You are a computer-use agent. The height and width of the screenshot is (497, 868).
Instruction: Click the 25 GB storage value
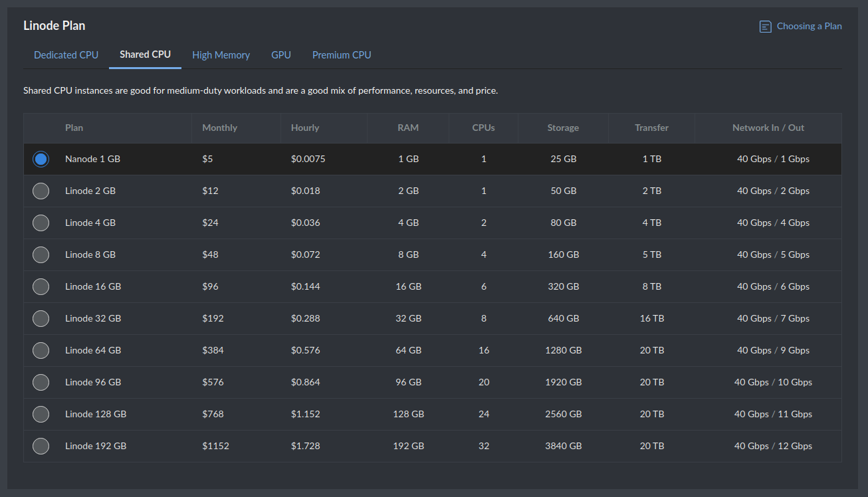(564, 159)
